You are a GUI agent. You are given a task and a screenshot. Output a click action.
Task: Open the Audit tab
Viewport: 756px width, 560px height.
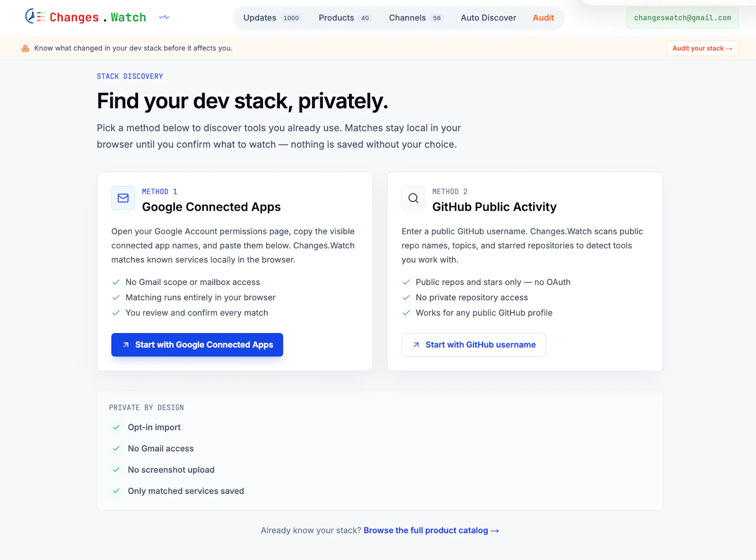[x=543, y=18]
